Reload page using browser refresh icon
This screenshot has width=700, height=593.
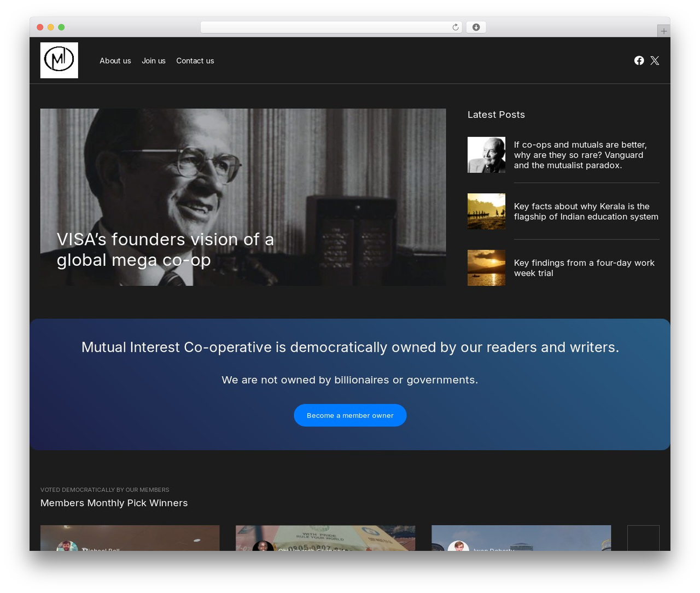click(456, 27)
